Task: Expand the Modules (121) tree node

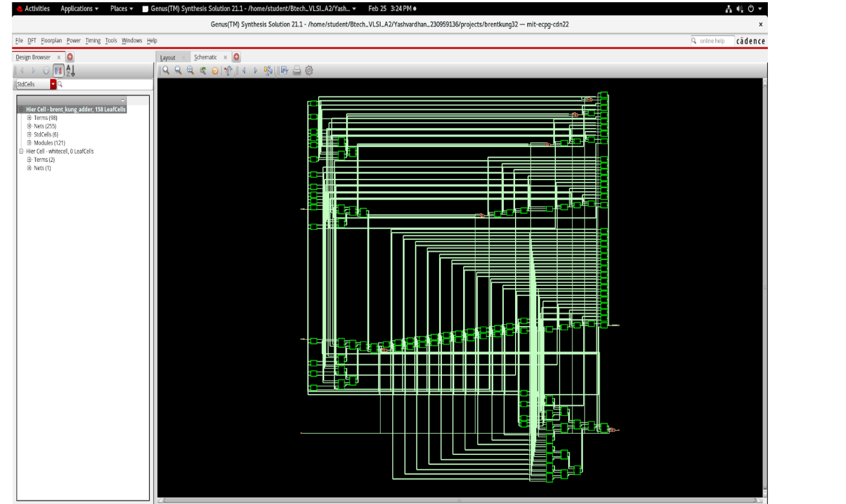Action: [30, 143]
